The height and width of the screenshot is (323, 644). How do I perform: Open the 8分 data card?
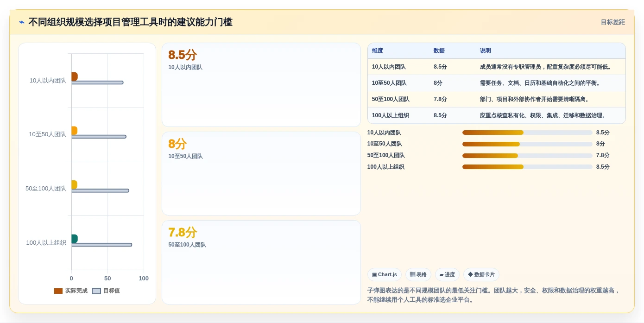click(x=261, y=174)
